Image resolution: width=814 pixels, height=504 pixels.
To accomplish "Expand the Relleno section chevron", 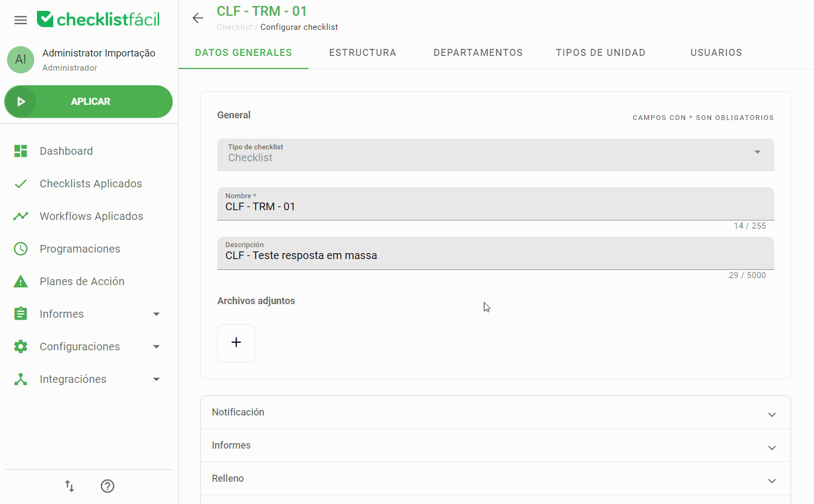I will pos(772,481).
